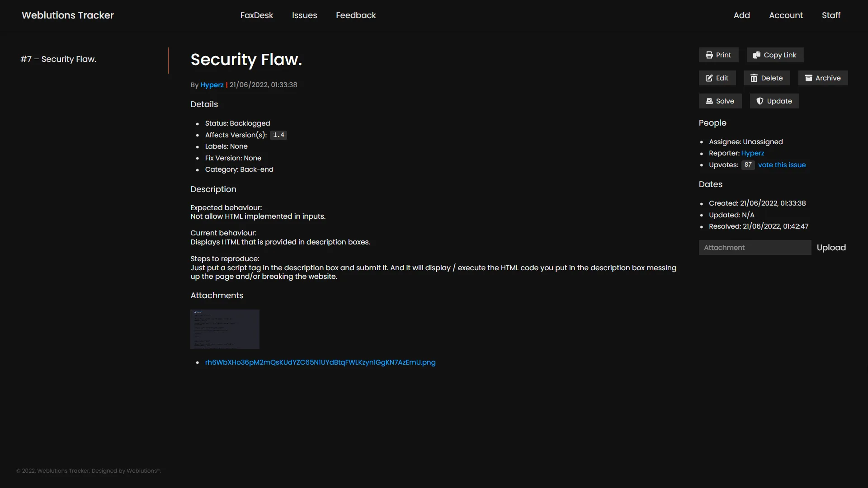Update this issue
This screenshot has width=868, height=488.
tap(774, 101)
